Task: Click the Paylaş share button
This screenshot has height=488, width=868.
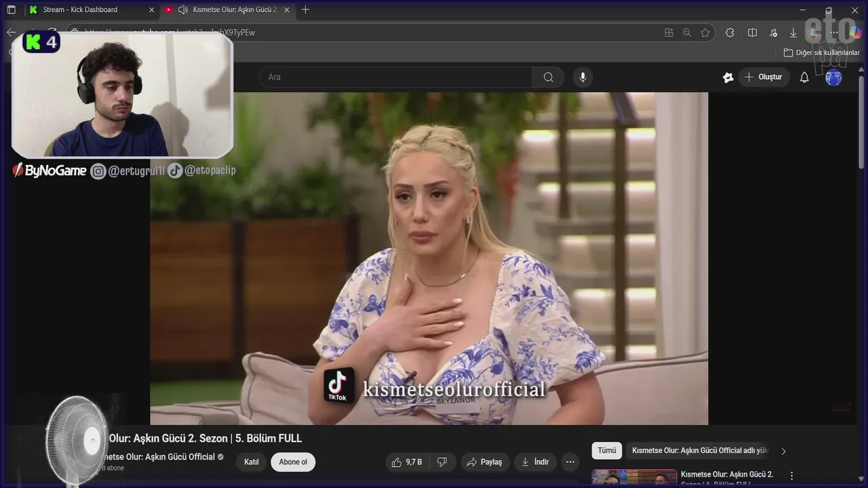Action: coord(485,462)
